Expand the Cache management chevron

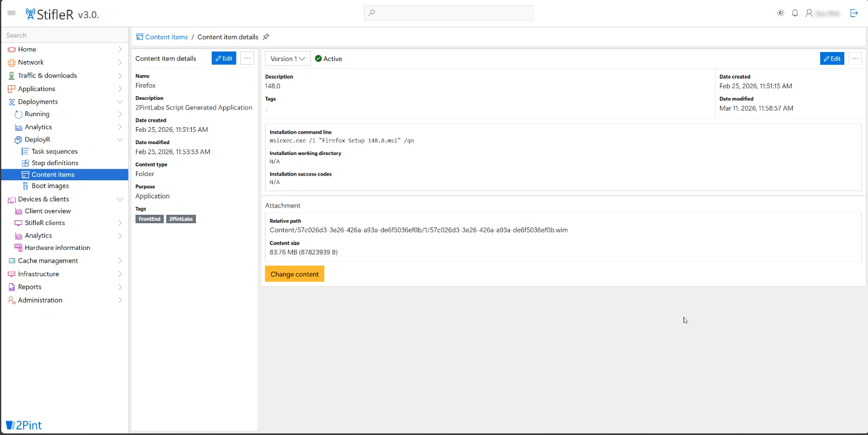point(120,261)
